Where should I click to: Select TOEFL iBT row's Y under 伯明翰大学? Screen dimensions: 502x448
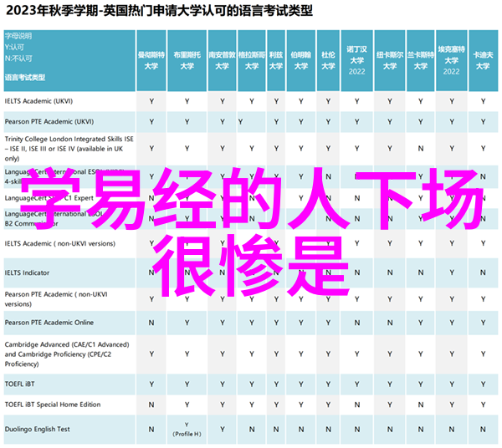coord(301,384)
